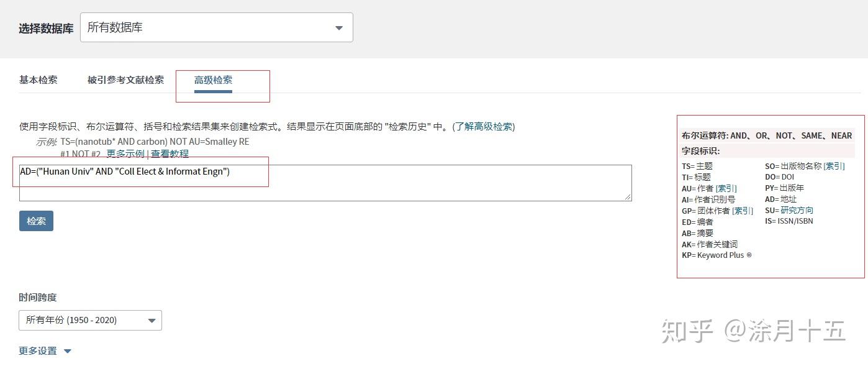Switch to the 基本检索 tab
The height and width of the screenshot is (366, 868).
[x=40, y=80]
